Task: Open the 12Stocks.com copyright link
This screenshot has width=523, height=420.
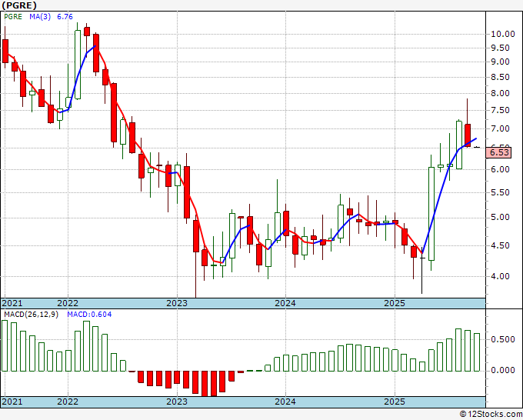Action: point(491,415)
